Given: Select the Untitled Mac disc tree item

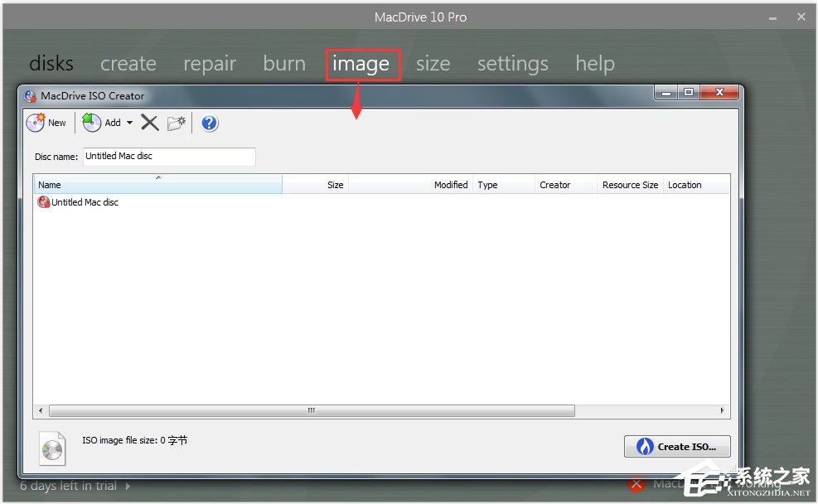Looking at the screenshot, I should (78, 202).
